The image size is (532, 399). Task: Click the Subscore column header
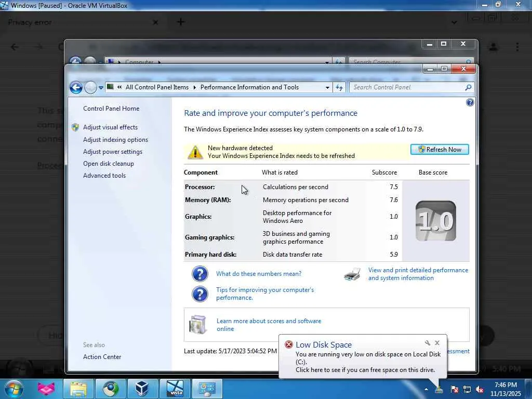384,172
